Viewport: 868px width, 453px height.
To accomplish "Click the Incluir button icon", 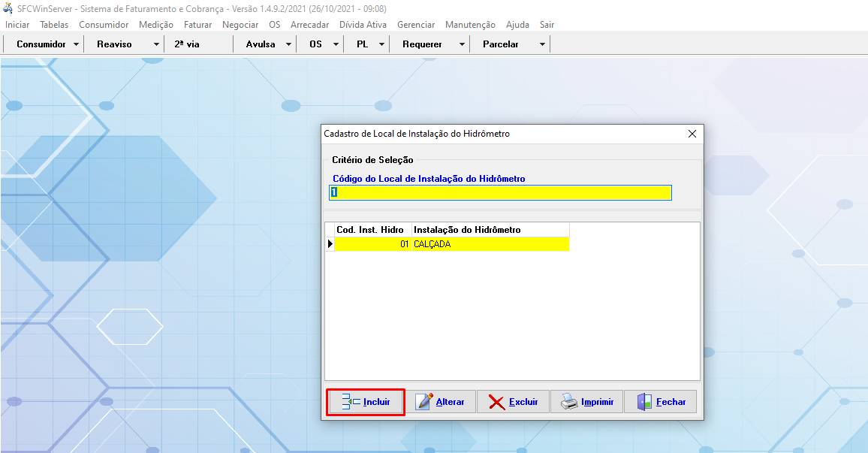I will click(x=351, y=402).
